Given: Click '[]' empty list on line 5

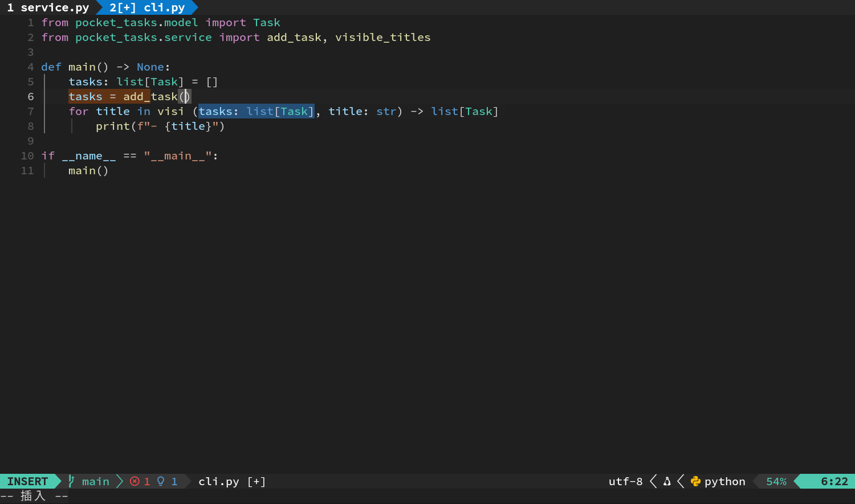Looking at the screenshot, I should pos(212,82).
